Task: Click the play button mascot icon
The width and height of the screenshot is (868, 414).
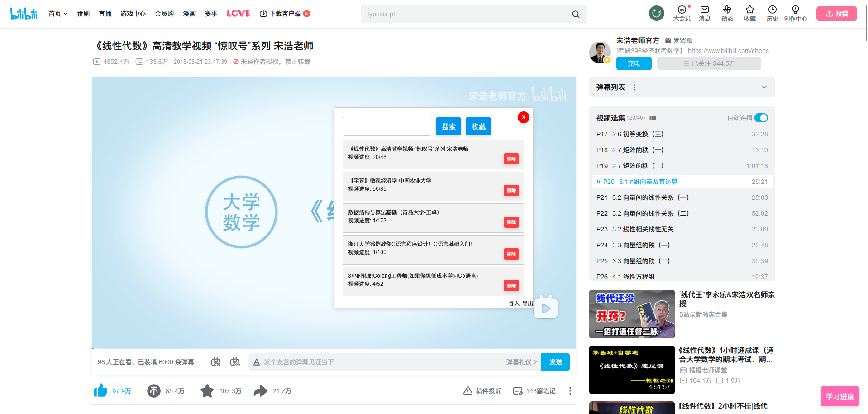Action: [546, 307]
